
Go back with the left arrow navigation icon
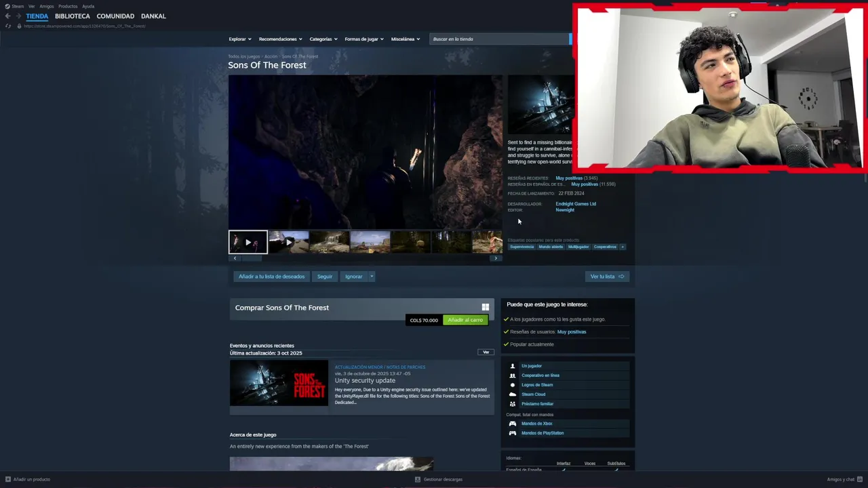pos(8,16)
